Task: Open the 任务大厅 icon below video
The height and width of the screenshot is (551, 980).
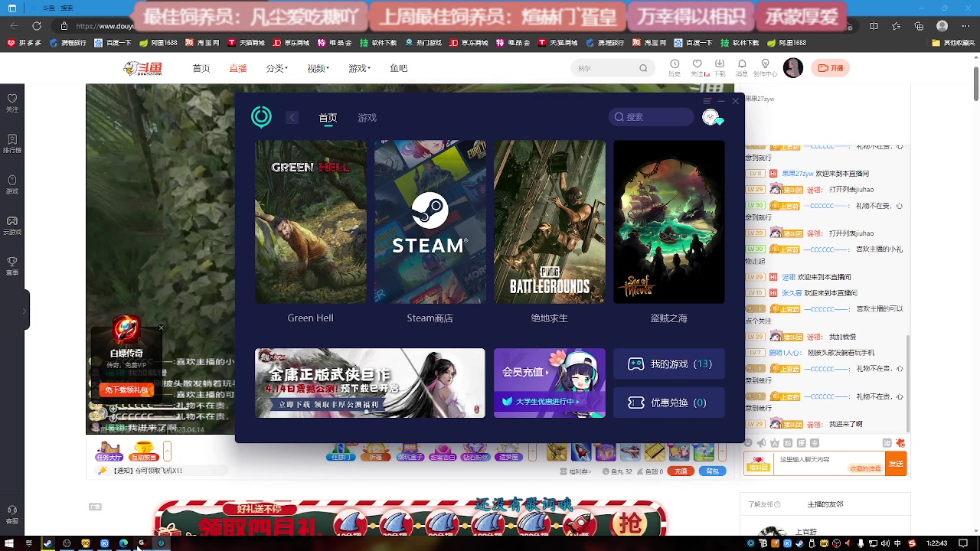Action: (109, 452)
